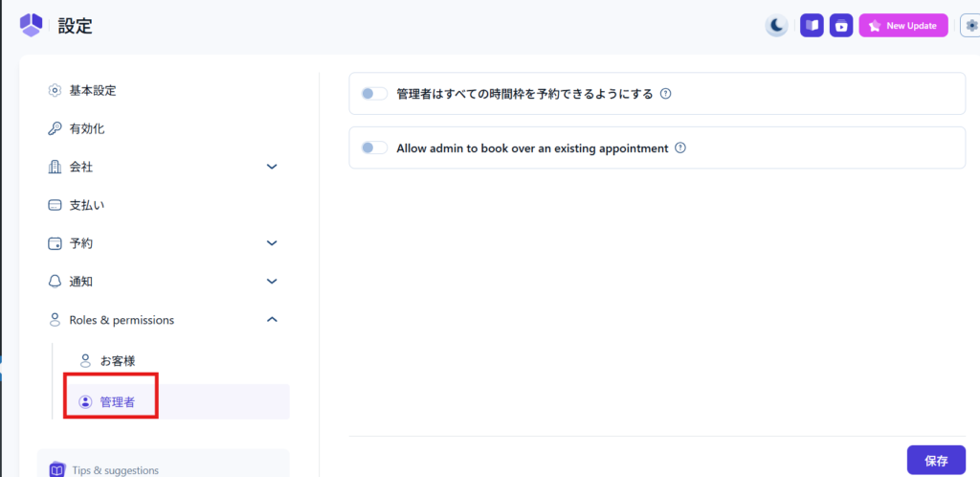Image resolution: width=980 pixels, height=477 pixels.
Task: Click the 保存 button
Action: 936,461
